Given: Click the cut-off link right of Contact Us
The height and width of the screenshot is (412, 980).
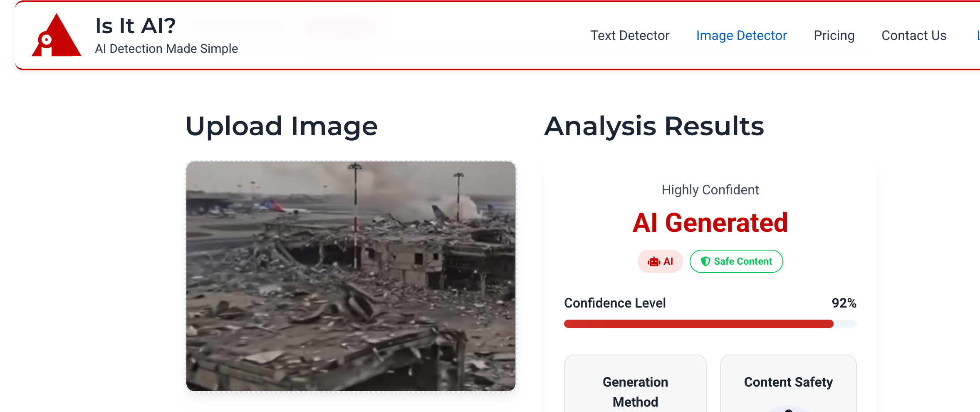Looking at the screenshot, I should tap(978, 36).
